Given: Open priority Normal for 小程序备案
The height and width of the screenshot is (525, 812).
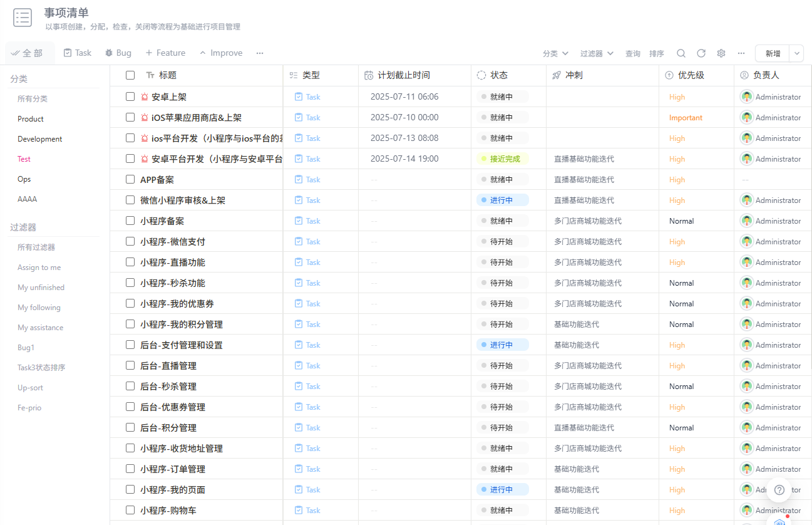Looking at the screenshot, I should pyautogui.click(x=681, y=221).
